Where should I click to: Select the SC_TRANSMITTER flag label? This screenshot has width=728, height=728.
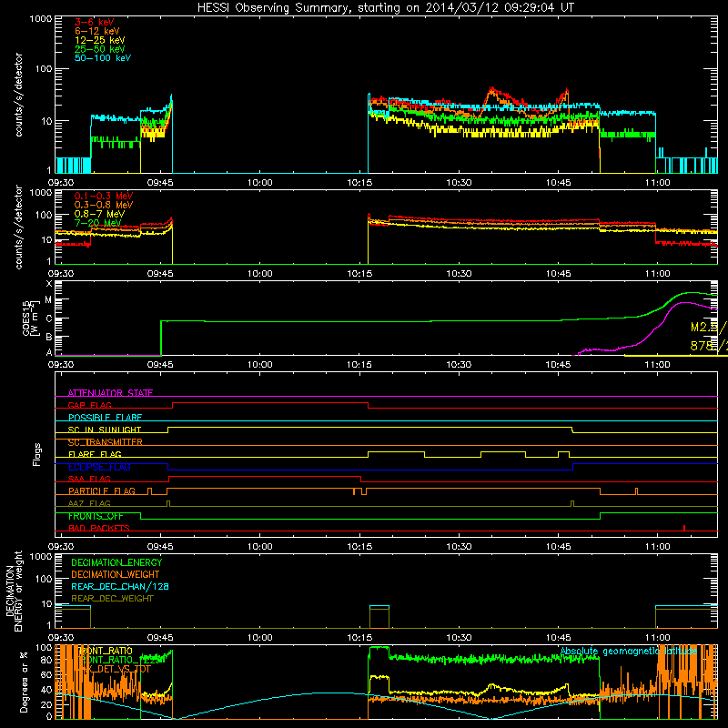point(105,442)
